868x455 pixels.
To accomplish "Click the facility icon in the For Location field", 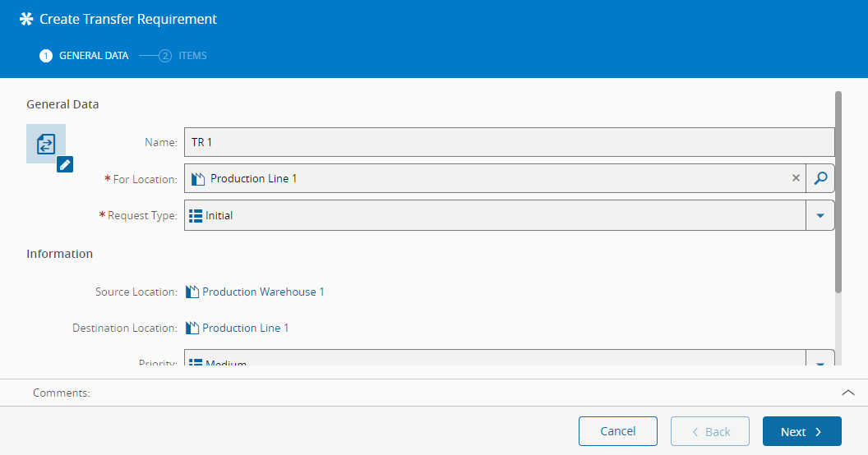I will tap(198, 178).
